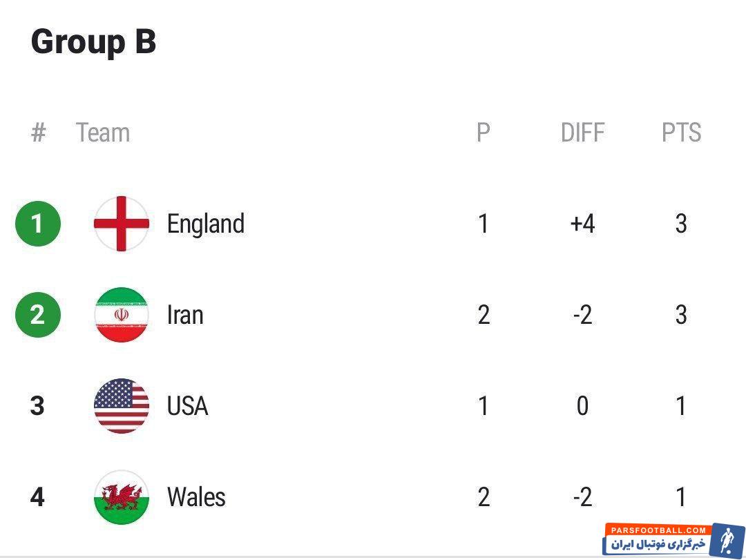The height and width of the screenshot is (560, 746).
Task: Click the Iran flag icon
Action: coord(122,315)
